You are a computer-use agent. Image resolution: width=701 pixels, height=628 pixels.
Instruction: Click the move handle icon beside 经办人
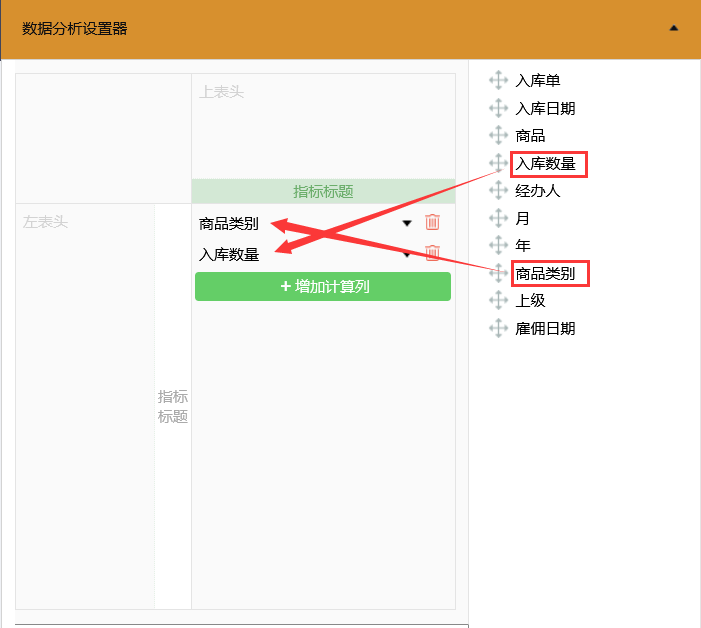point(498,190)
